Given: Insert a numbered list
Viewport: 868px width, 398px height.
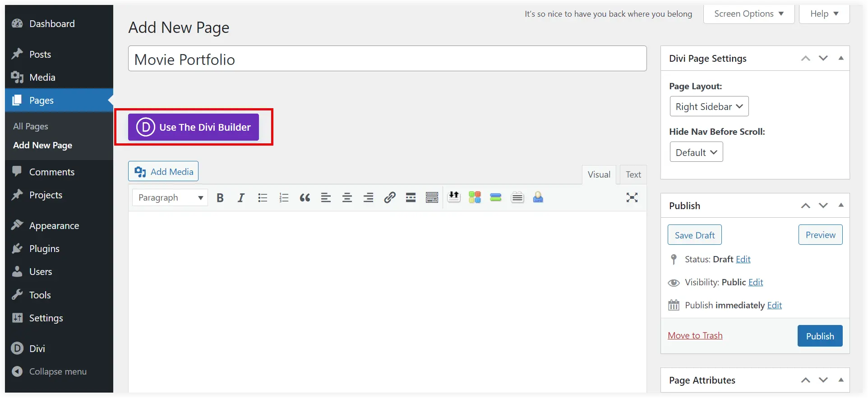Looking at the screenshot, I should click(x=284, y=197).
